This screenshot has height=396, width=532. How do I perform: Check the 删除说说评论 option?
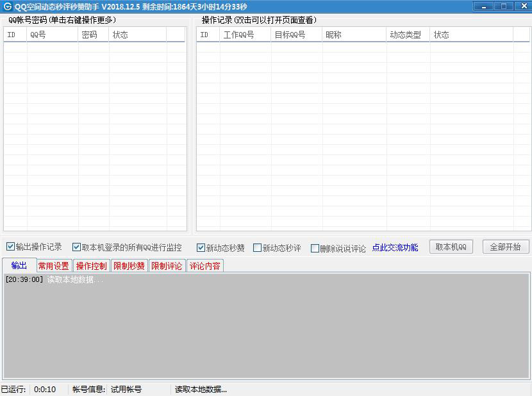315,249
